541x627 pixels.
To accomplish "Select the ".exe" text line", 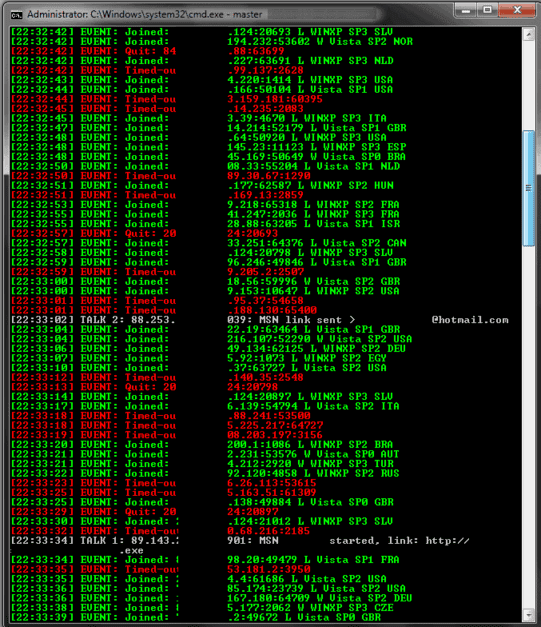I will pyautogui.click(x=131, y=551).
